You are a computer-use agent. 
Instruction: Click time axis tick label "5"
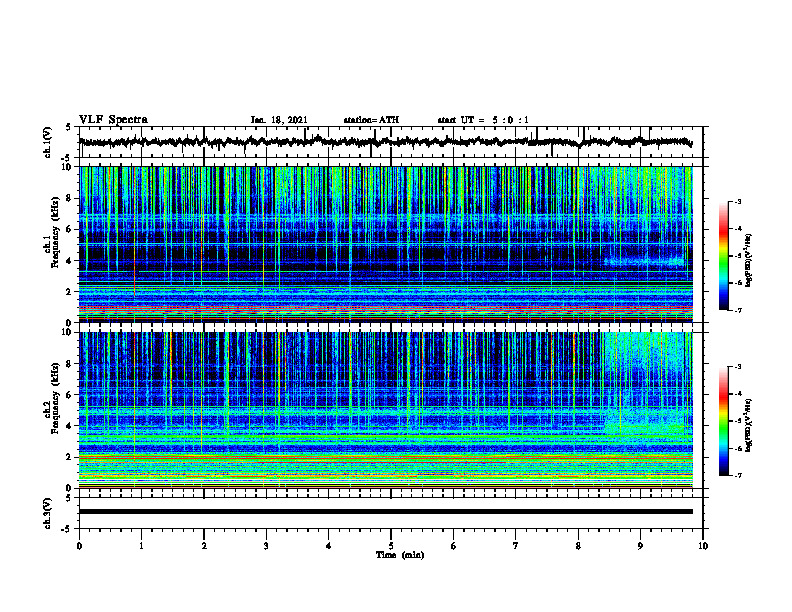pyautogui.click(x=391, y=546)
